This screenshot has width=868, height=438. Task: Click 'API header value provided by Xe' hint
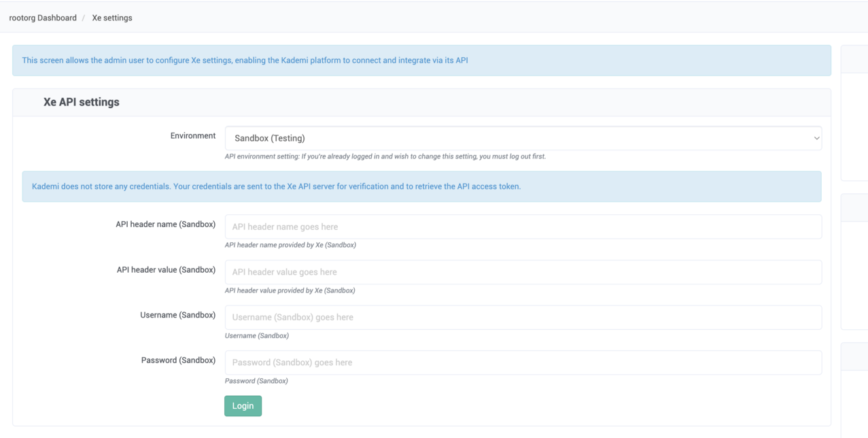tap(290, 290)
